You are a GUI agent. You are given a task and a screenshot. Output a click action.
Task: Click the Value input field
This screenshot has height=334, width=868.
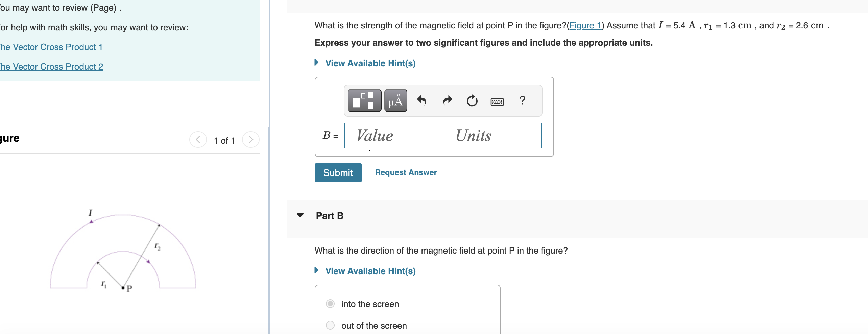click(393, 135)
